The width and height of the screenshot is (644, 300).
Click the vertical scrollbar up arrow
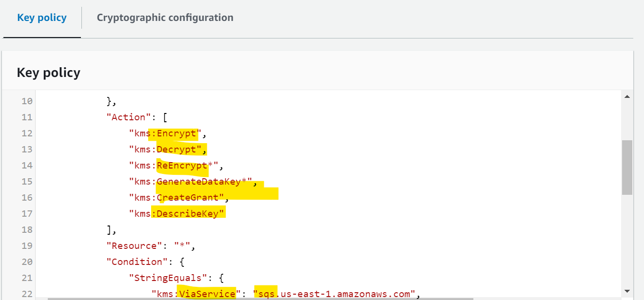coord(627,97)
